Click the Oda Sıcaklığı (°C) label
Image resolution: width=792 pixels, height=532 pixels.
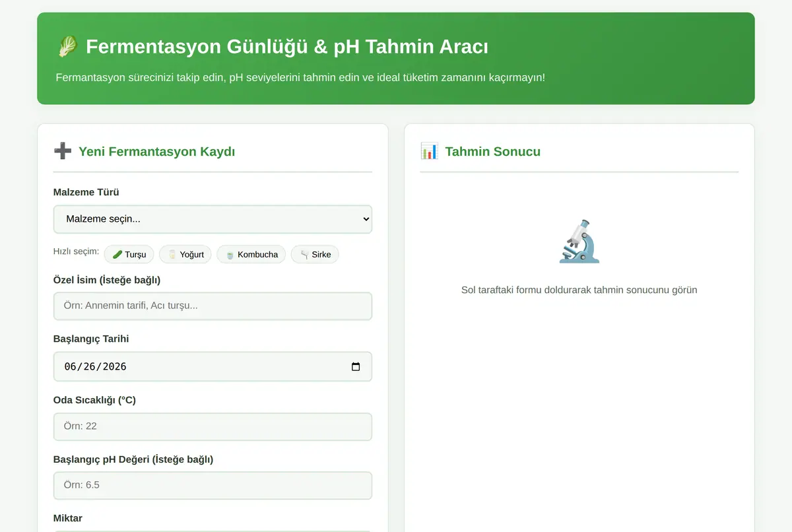point(94,400)
